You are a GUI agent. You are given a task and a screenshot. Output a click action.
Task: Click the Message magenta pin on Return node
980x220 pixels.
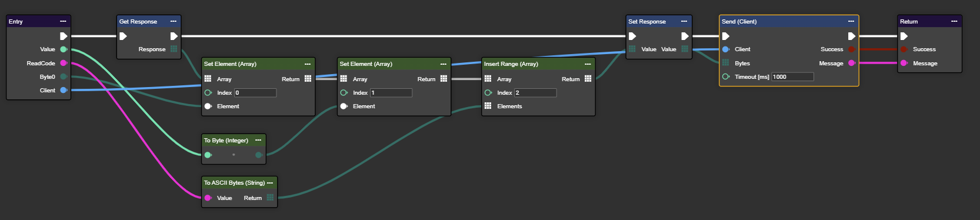point(904,63)
